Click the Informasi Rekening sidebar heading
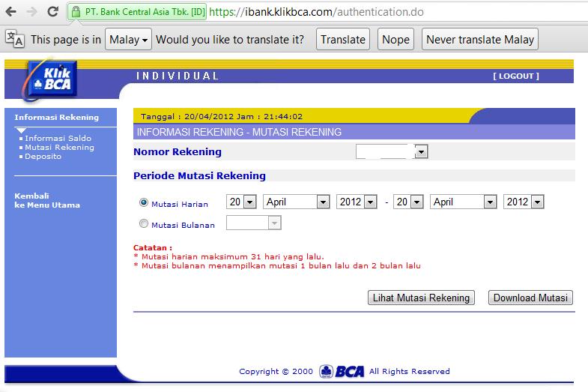Image resolution: width=588 pixels, height=392 pixels. point(57,117)
